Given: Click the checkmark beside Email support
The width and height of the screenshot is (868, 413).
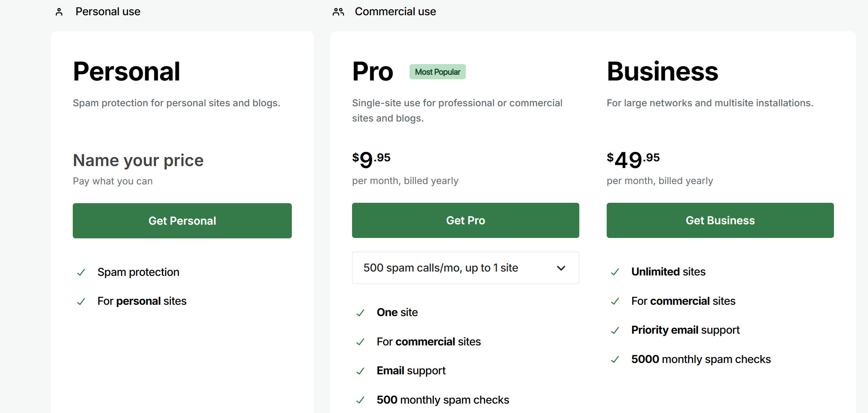Looking at the screenshot, I should (x=360, y=371).
